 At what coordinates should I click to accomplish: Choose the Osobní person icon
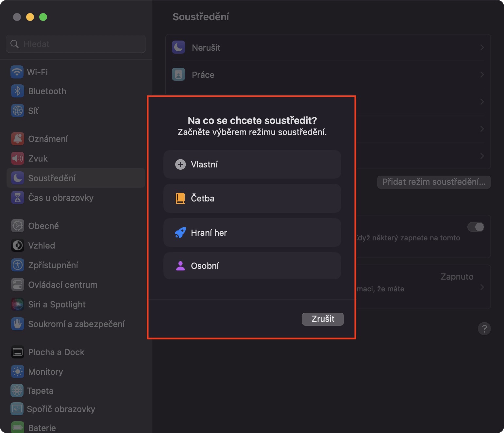point(180,266)
